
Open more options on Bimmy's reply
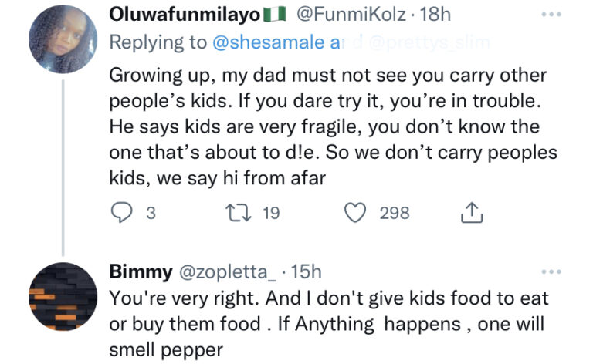(x=550, y=271)
